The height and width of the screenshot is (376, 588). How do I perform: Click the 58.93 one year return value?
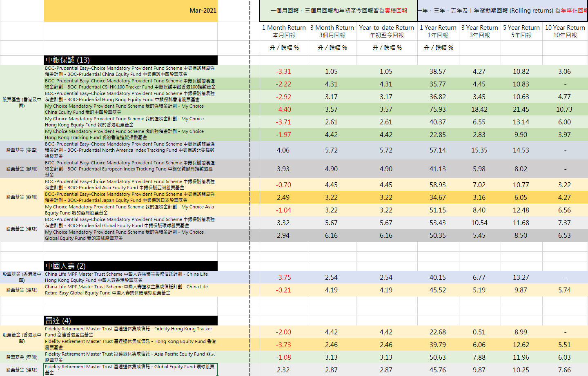tap(438, 185)
